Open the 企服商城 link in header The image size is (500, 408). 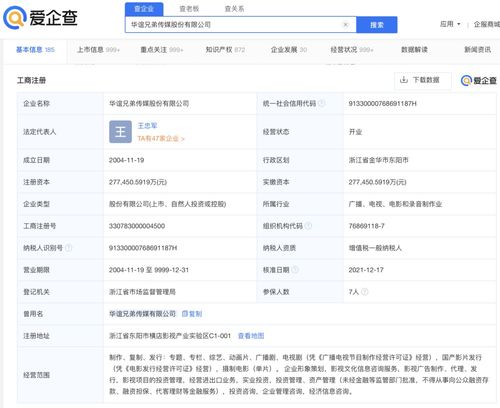[x=487, y=24]
